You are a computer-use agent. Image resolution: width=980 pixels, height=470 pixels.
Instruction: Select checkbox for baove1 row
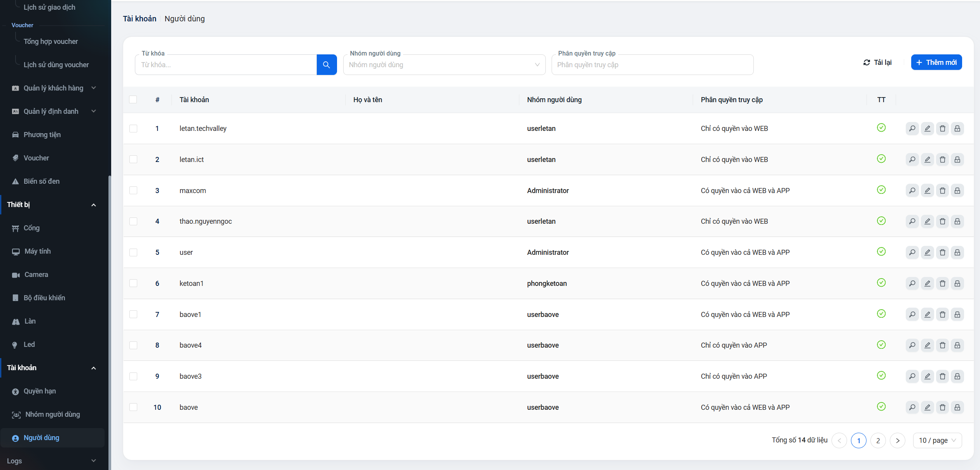pyautogui.click(x=133, y=314)
